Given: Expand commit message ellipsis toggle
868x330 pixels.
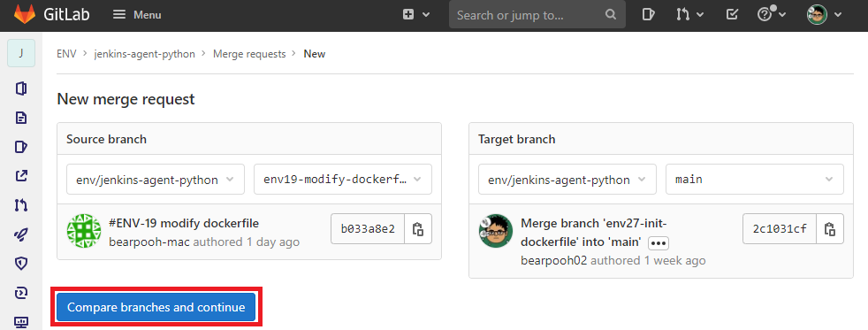Looking at the screenshot, I should [659, 243].
